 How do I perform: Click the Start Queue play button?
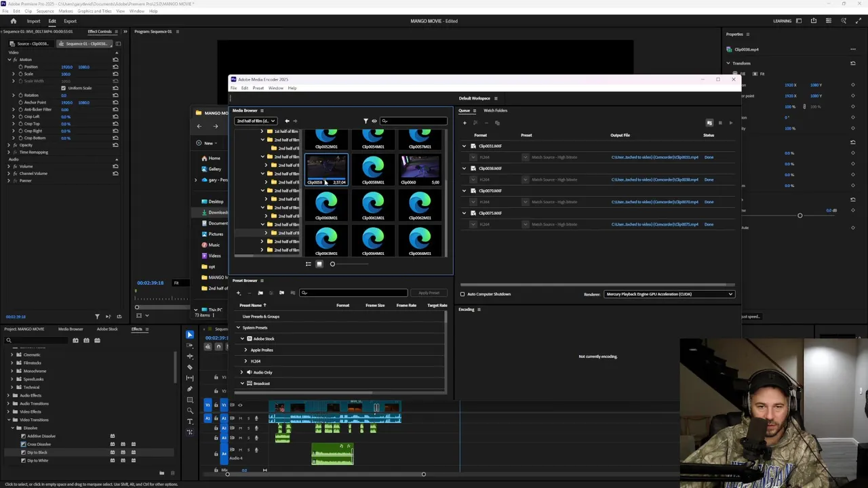[x=730, y=123]
